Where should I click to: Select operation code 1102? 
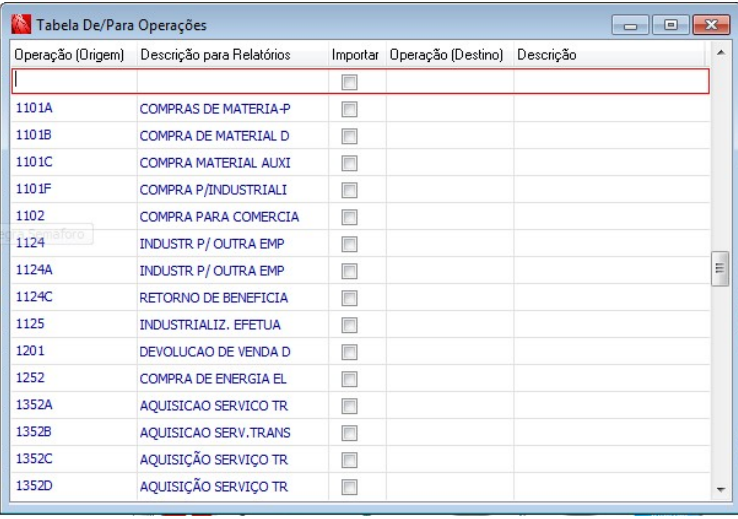[x=30, y=216]
